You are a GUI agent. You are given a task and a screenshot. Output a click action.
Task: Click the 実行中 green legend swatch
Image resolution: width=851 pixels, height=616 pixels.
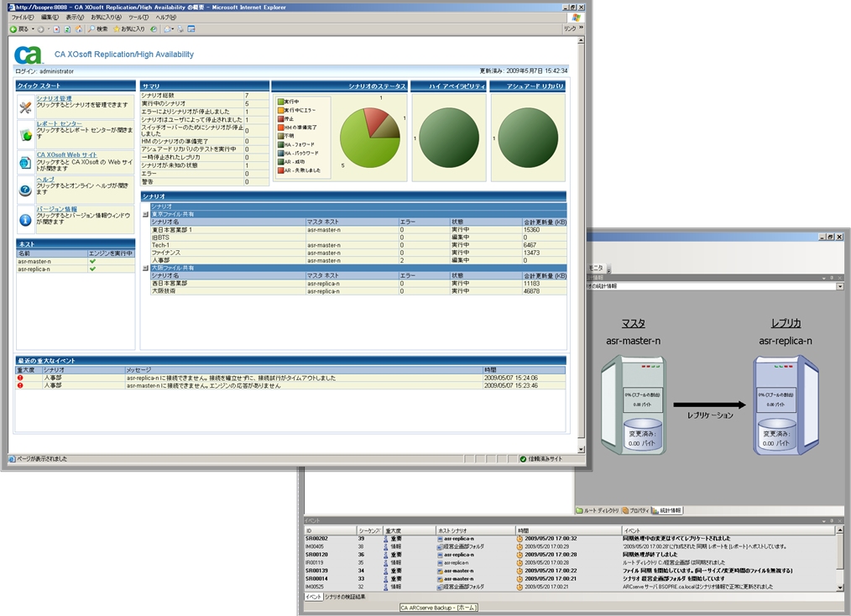tap(280, 102)
